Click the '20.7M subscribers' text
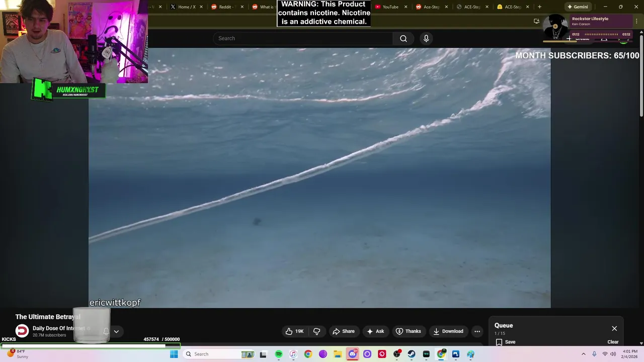Image resolution: width=644 pixels, height=362 pixels. coord(49,335)
